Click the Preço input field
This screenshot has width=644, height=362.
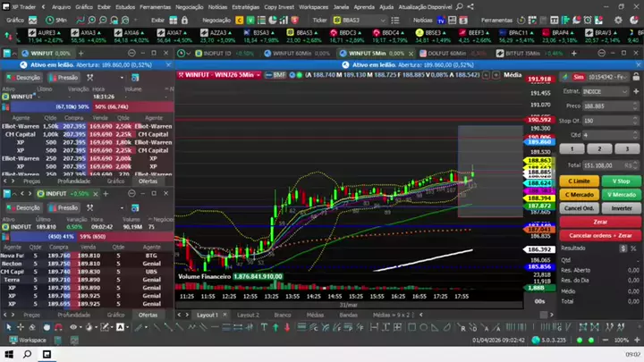pos(611,105)
